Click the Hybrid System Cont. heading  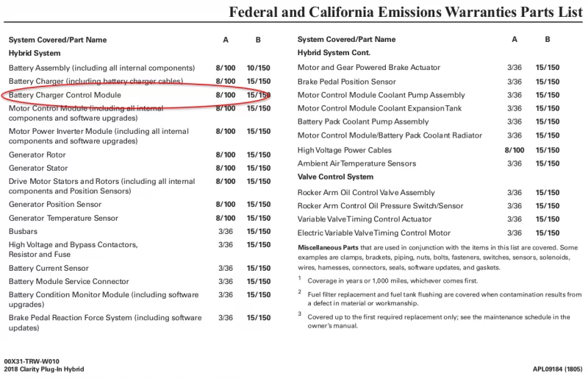[334, 53]
